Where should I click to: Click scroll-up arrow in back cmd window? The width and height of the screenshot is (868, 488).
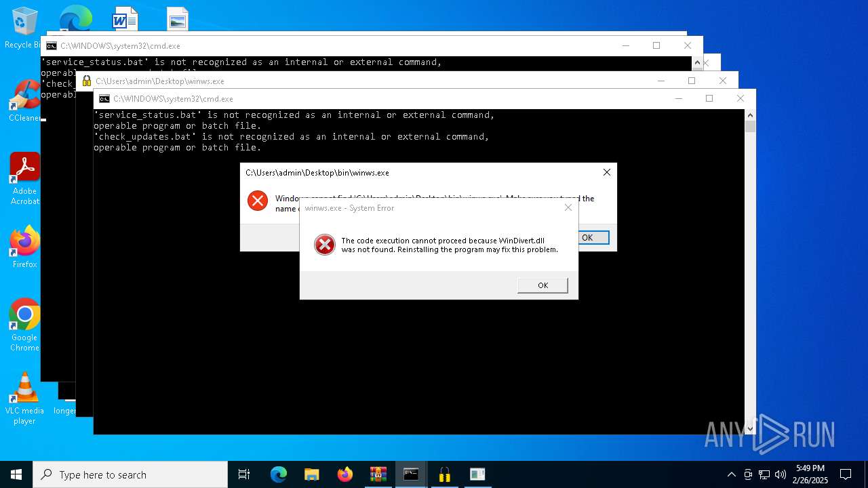tap(696, 62)
